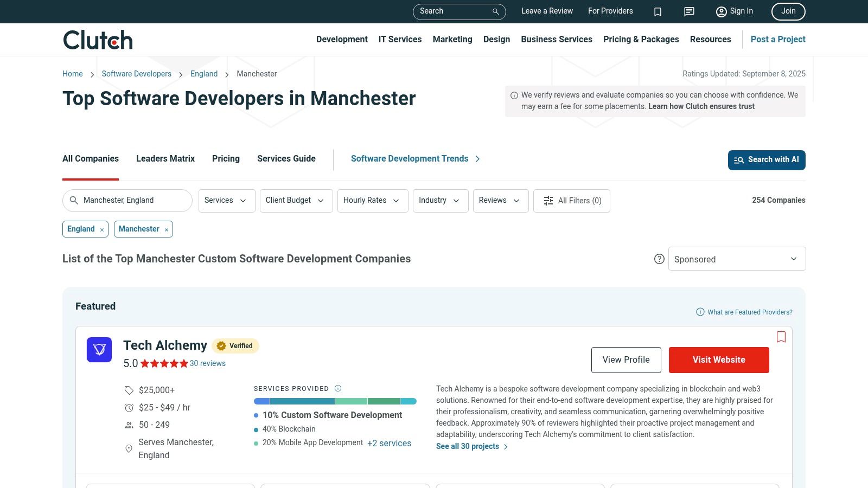Click the Sign In user icon
Screen dimensions: 868x488
click(x=721, y=11)
